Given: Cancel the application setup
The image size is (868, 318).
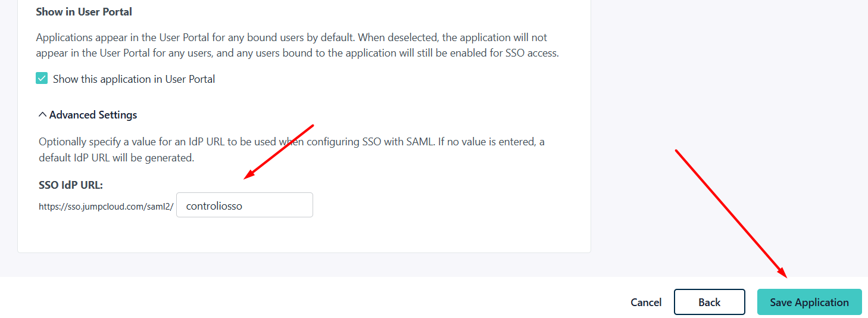Looking at the screenshot, I should tap(646, 303).
